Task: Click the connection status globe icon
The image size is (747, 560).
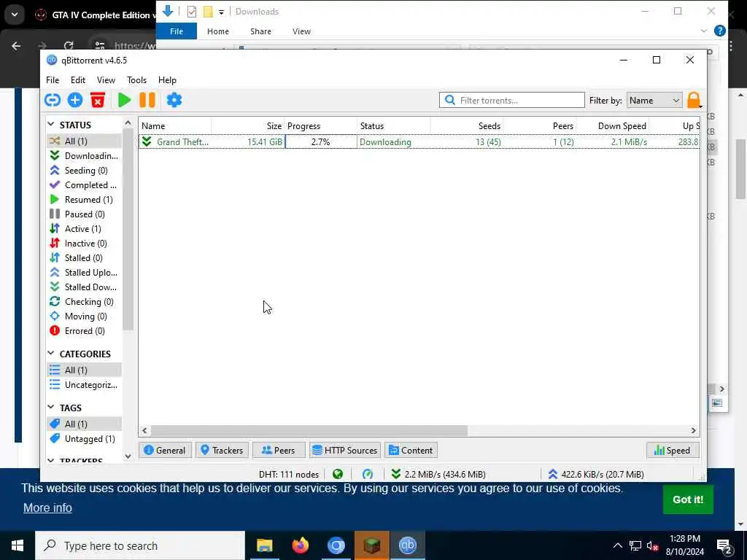Action: pyautogui.click(x=338, y=474)
